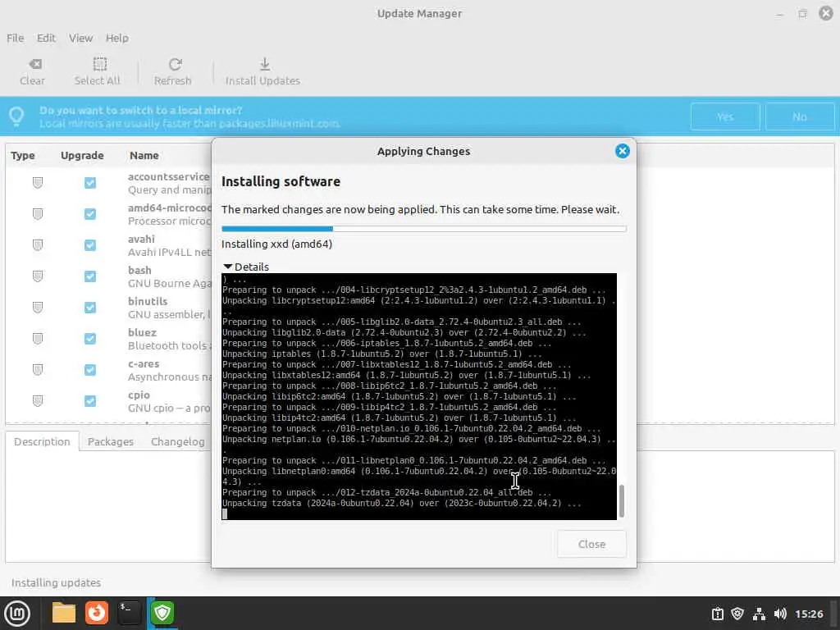Click inside the terminal details output
Screen dimensions: 840x630
[419, 396]
